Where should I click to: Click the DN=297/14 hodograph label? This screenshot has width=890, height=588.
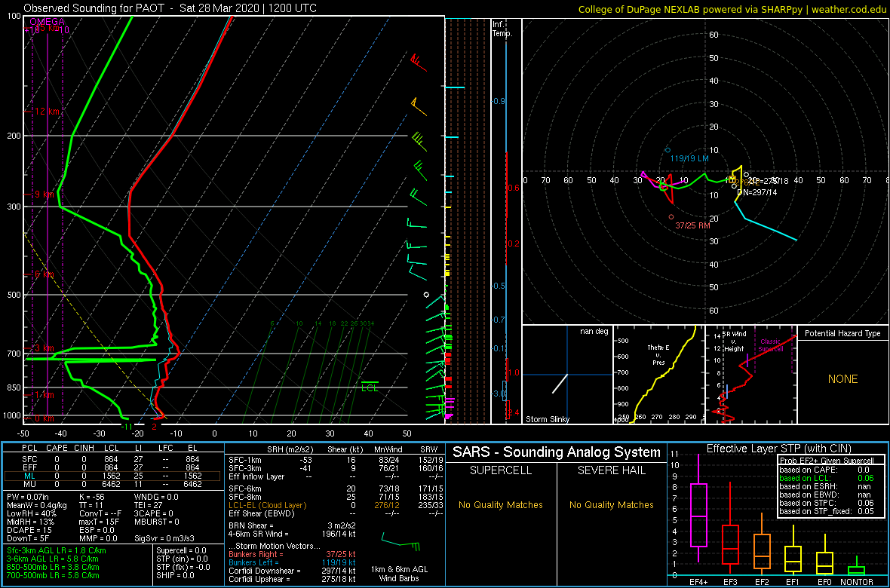tap(756, 192)
